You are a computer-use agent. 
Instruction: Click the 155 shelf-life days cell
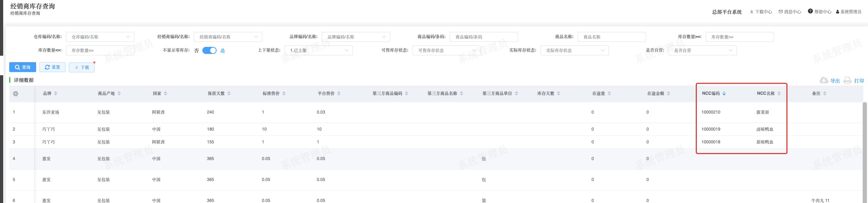[x=211, y=142]
